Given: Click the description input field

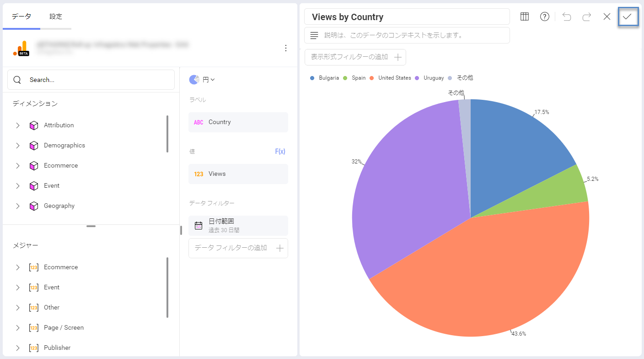Looking at the screenshot, I should click(407, 35).
